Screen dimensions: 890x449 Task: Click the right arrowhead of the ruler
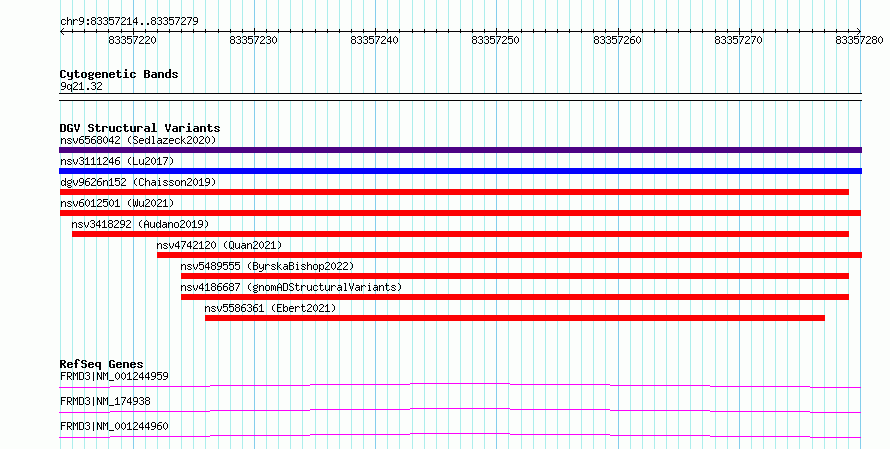pos(859,31)
